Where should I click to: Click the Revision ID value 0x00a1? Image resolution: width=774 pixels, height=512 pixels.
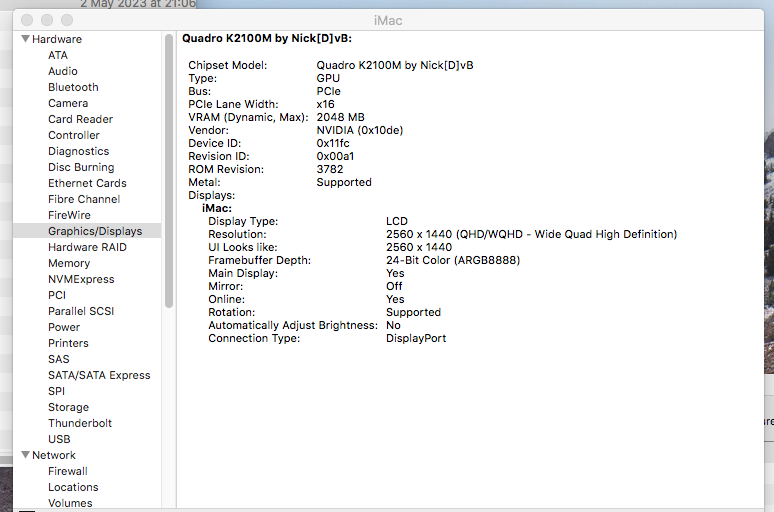coord(335,156)
